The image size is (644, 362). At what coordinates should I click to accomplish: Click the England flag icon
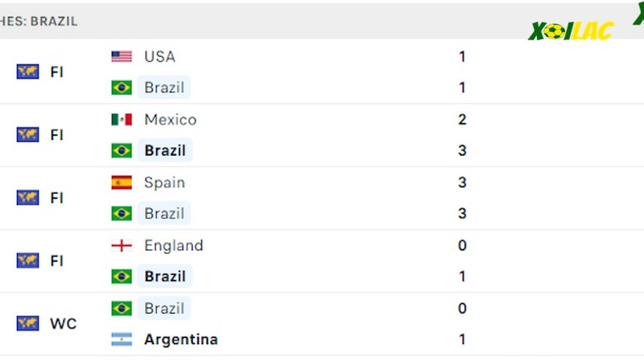[122, 245]
